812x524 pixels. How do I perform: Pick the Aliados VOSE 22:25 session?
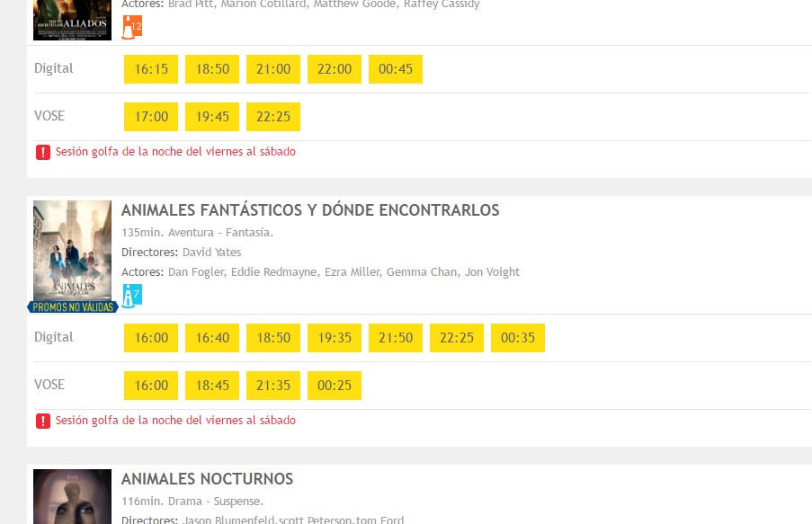pyautogui.click(x=273, y=117)
